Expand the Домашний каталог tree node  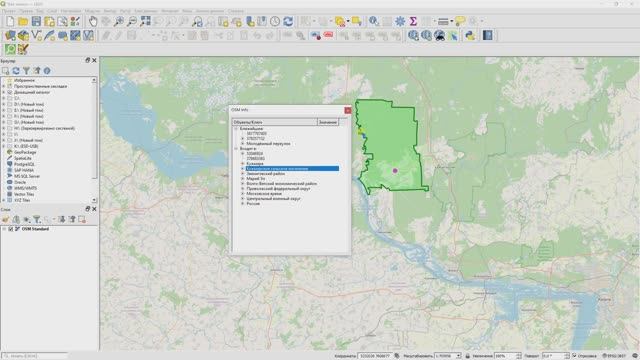(4, 92)
